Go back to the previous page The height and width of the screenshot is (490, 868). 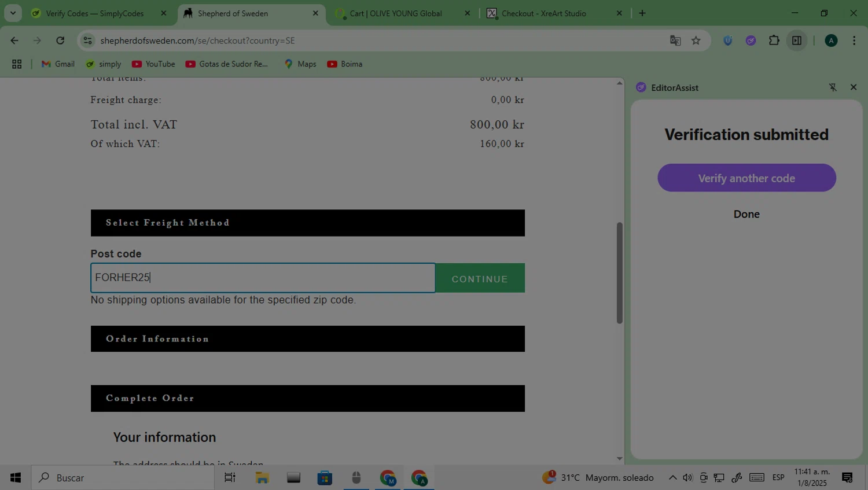point(14,40)
